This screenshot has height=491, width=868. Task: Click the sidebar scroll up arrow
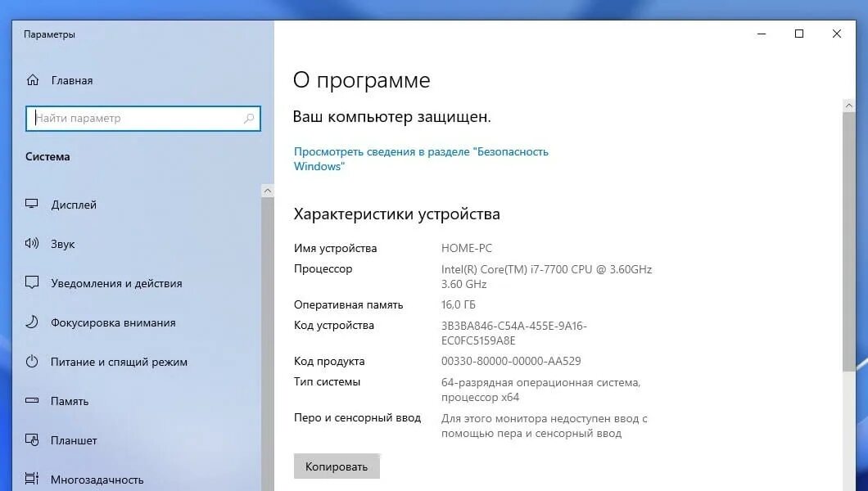(268, 191)
